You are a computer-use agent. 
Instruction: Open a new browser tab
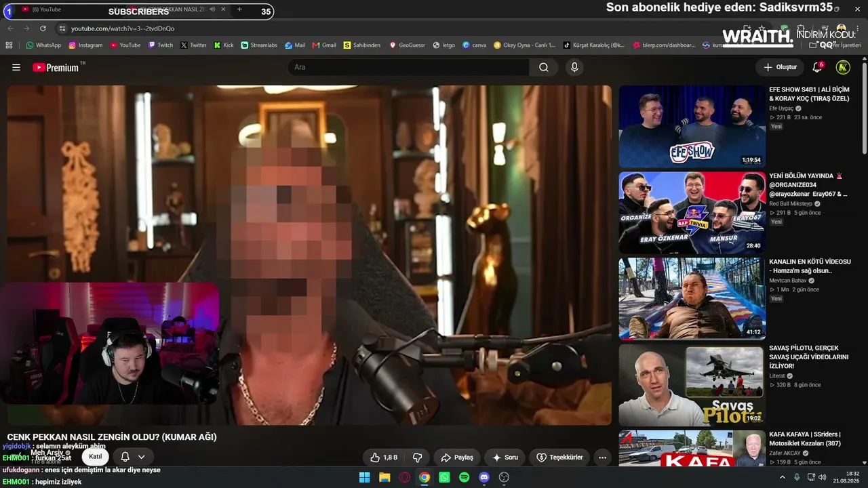239,9
